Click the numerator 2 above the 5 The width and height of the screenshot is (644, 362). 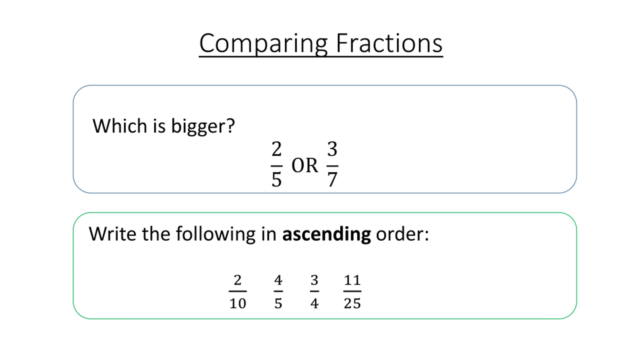[276, 149]
